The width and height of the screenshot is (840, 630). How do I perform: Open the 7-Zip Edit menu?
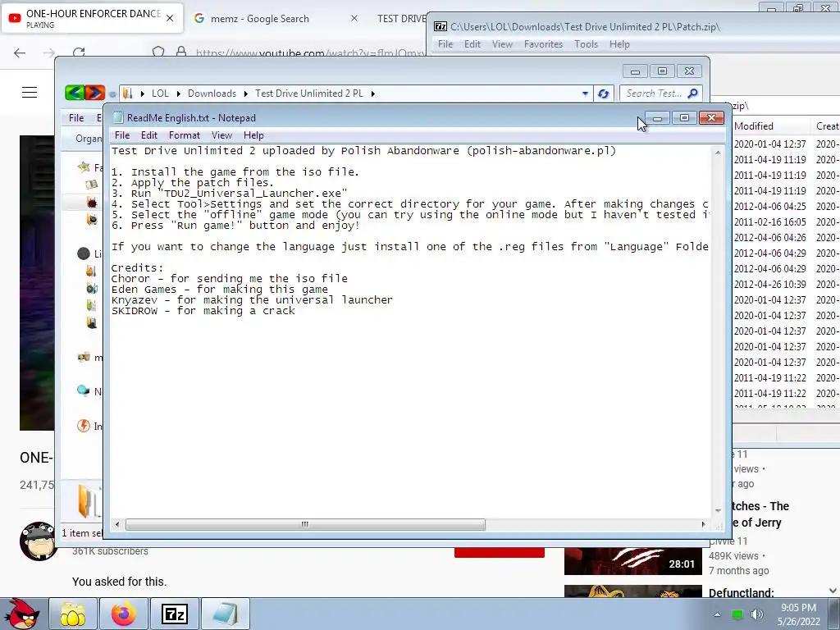coord(472,44)
